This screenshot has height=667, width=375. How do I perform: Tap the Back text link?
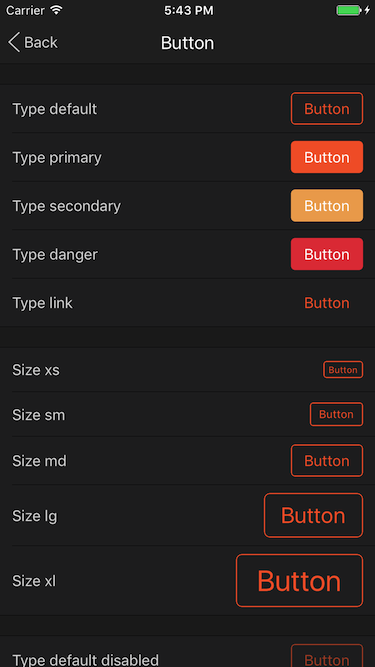point(41,43)
